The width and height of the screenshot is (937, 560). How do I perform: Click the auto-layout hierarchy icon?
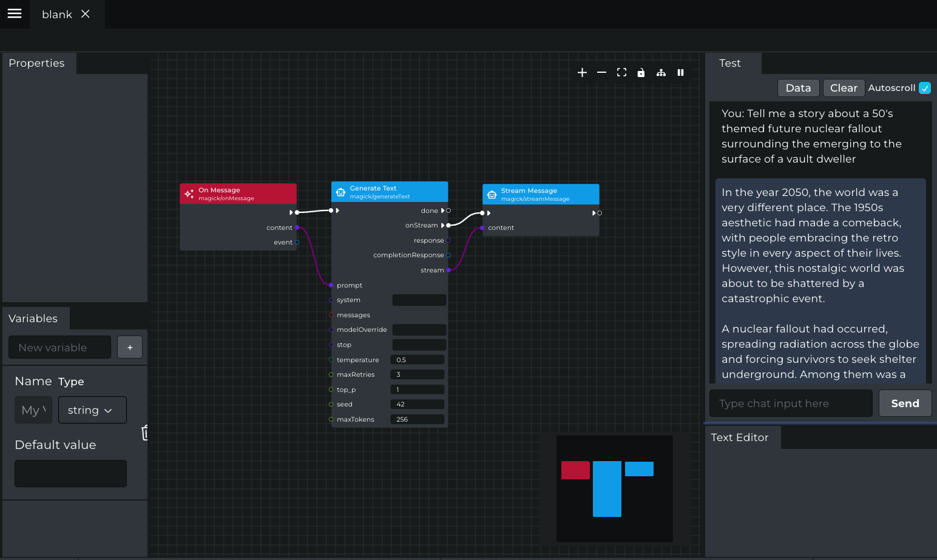pos(661,73)
